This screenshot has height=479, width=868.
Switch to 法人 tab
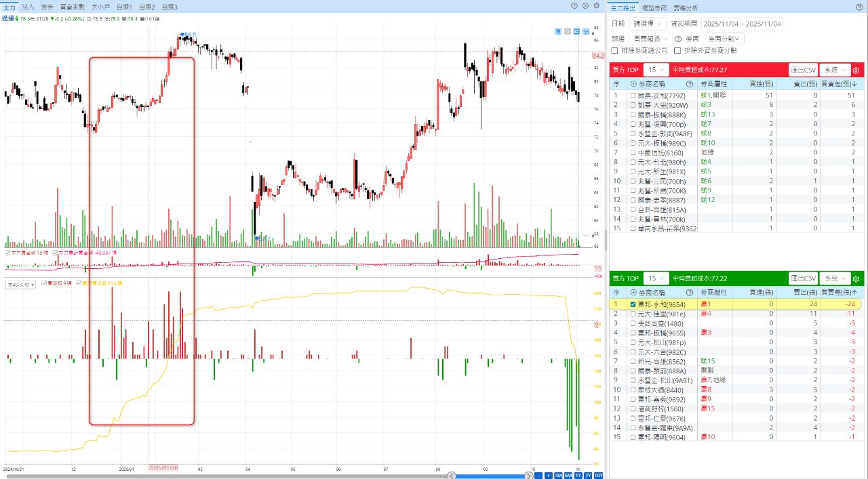(x=28, y=6)
